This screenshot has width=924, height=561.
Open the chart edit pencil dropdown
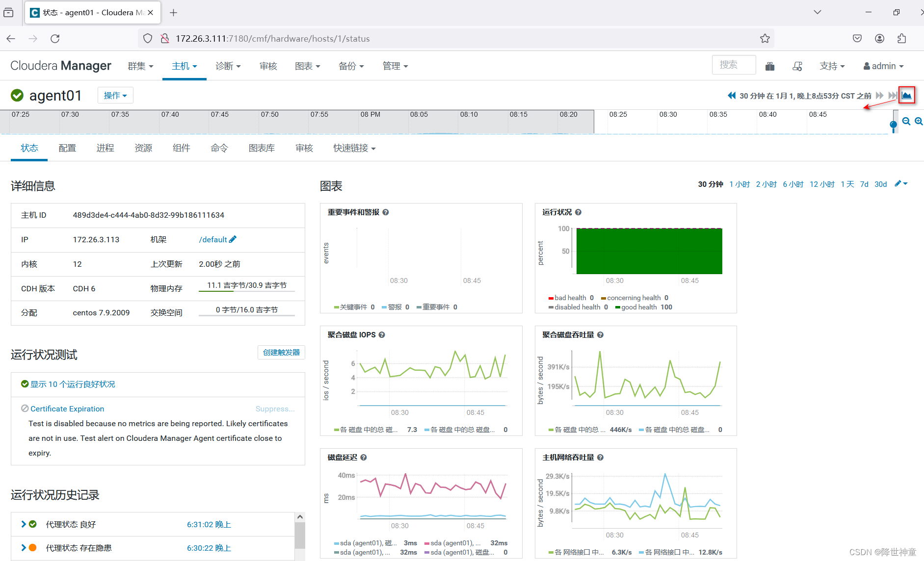(x=901, y=184)
